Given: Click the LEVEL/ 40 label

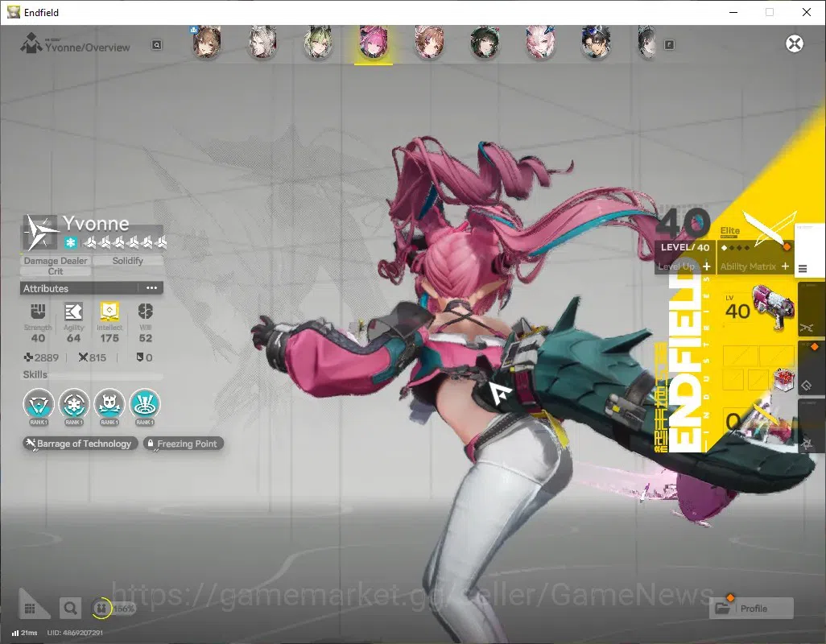Looking at the screenshot, I should [685, 247].
